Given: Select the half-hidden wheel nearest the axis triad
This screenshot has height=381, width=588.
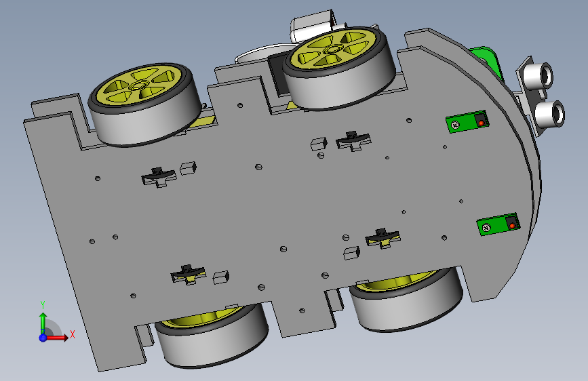Looking at the screenshot, I should pyautogui.click(x=212, y=336).
